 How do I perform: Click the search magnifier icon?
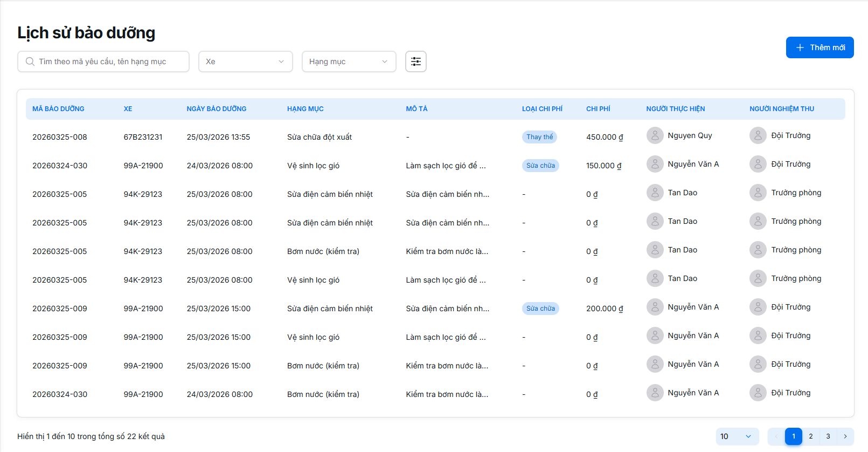(x=30, y=61)
